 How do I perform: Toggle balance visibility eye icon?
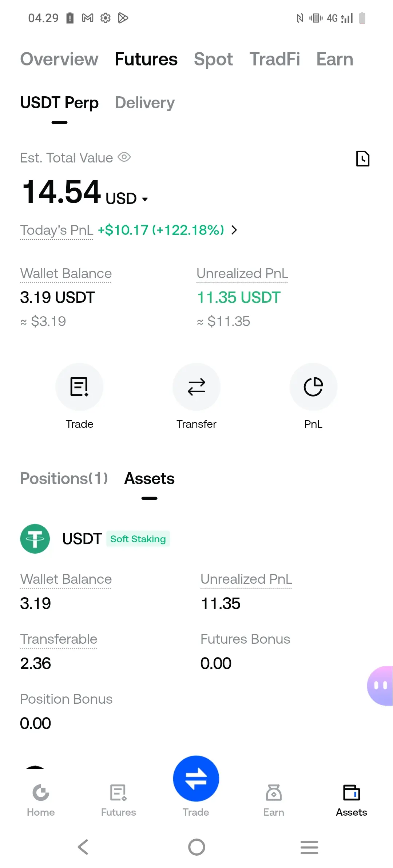124,157
